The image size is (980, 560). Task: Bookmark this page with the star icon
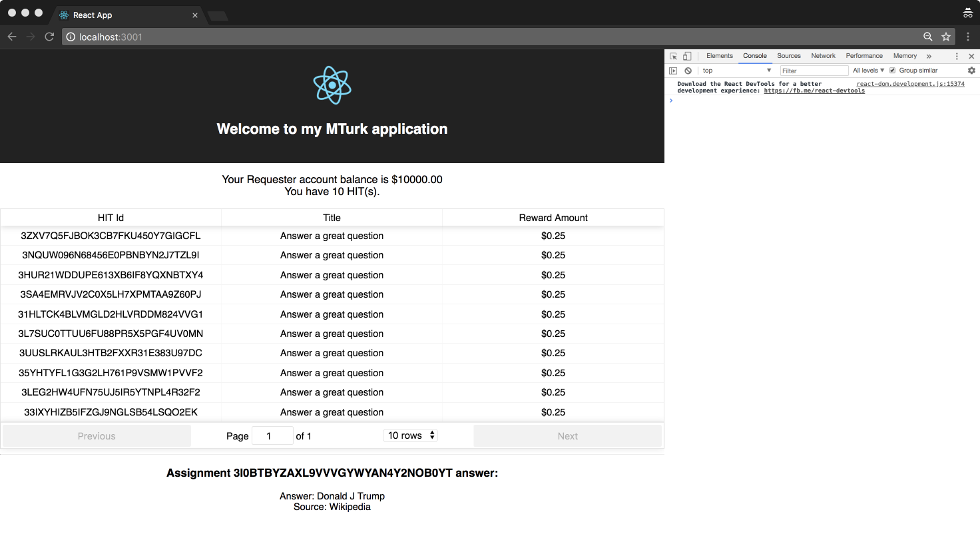pyautogui.click(x=946, y=37)
